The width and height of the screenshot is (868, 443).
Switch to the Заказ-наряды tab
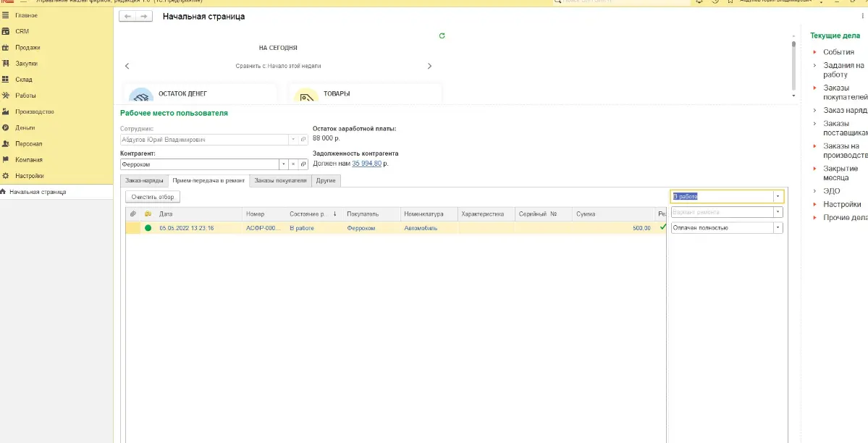[x=143, y=180]
